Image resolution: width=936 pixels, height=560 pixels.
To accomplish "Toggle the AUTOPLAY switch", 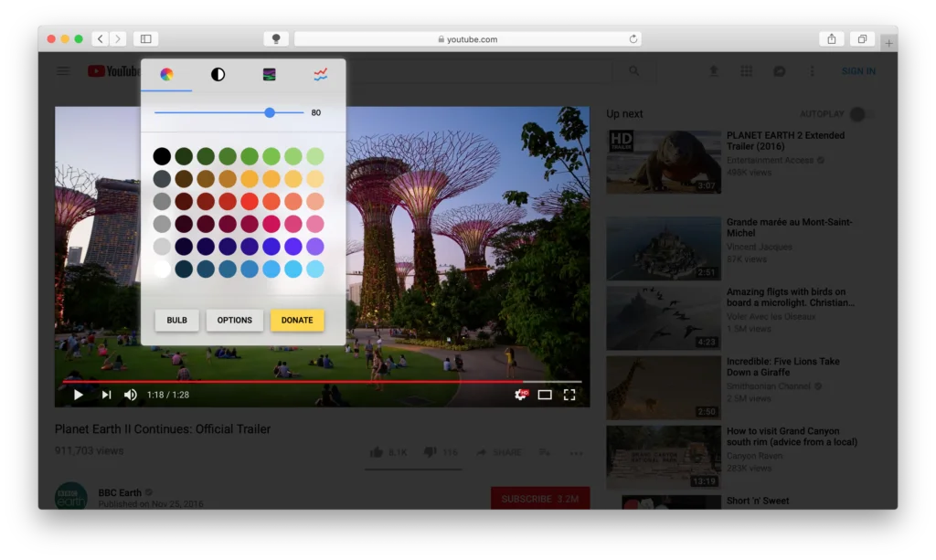I will [x=858, y=114].
